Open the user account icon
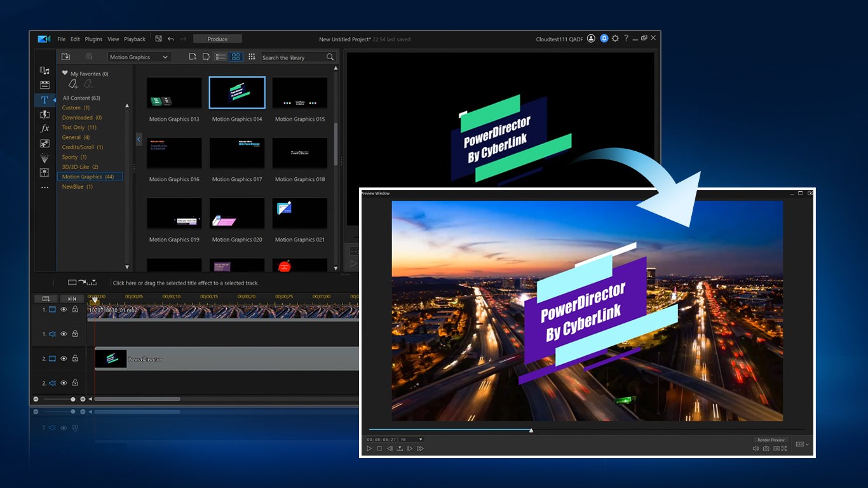 [591, 39]
